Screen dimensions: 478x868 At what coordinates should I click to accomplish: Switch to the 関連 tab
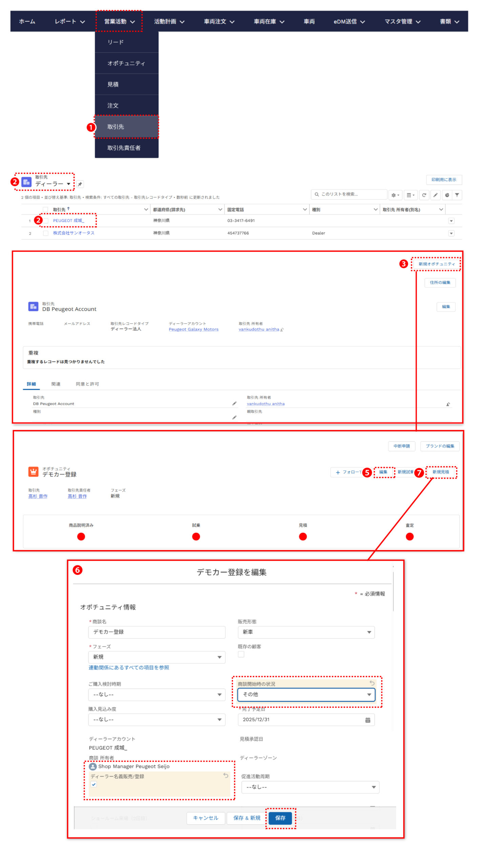[56, 384]
